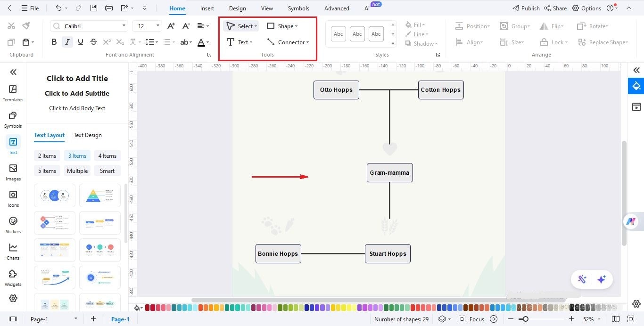Enable Focus mode in the status bar
644x326 pixels.
point(476,319)
